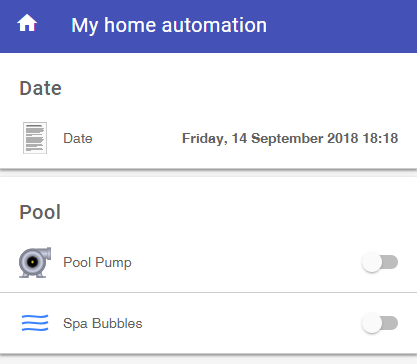Screen dimensions: 417x364
Task: Click the white knob of Pool Pump switch
Action: pos(372,262)
